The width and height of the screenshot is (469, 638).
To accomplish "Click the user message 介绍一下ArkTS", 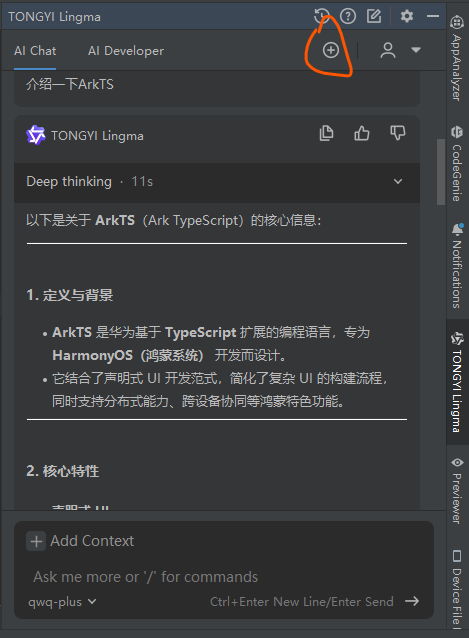I will tap(70, 85).
